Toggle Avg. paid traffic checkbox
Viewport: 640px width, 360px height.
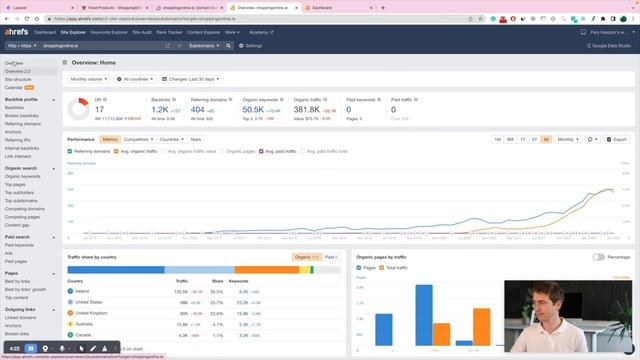coord(261,151)
